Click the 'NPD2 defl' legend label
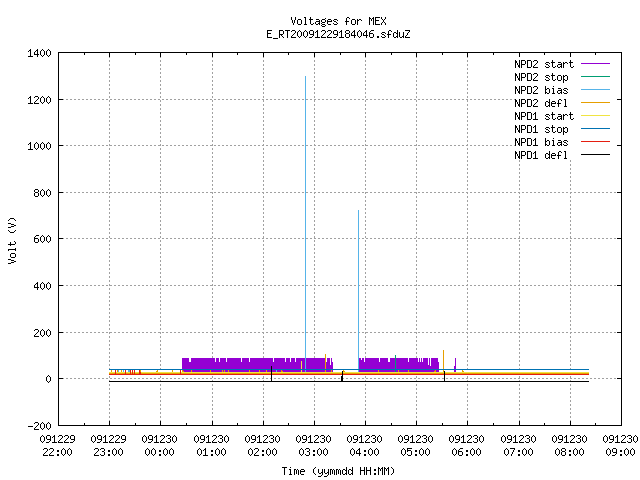This screenshot has height=480, width=640. [541, 103]
